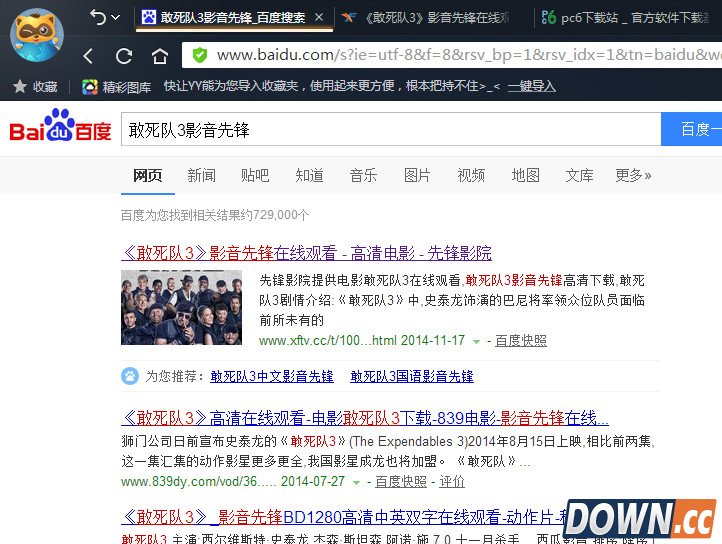Open the browser home page icon
Image resolution: width=722 pixels, height=544 pixels.
[160, 56]
